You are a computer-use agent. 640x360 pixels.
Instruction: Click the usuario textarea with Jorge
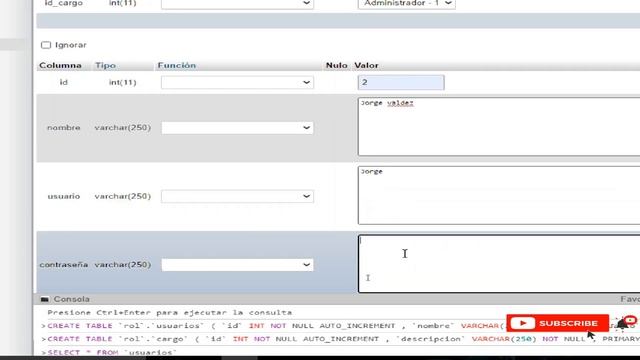click(499, 195)
